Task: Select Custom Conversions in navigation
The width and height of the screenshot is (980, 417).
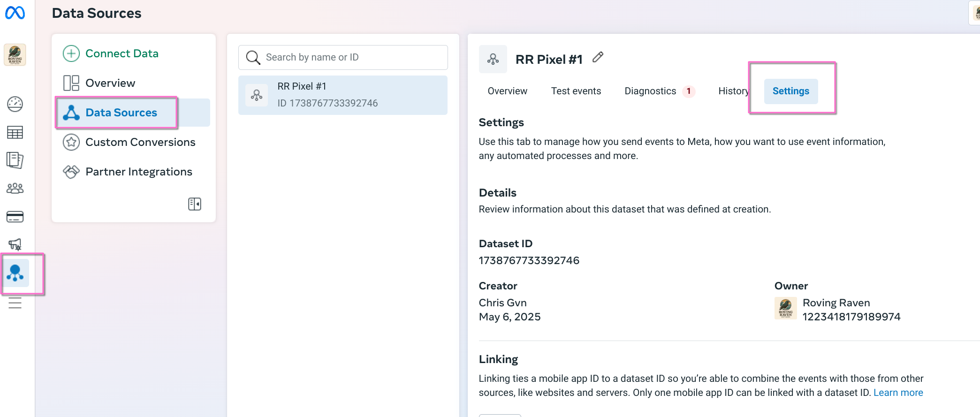Action: (x=140, y=142)
